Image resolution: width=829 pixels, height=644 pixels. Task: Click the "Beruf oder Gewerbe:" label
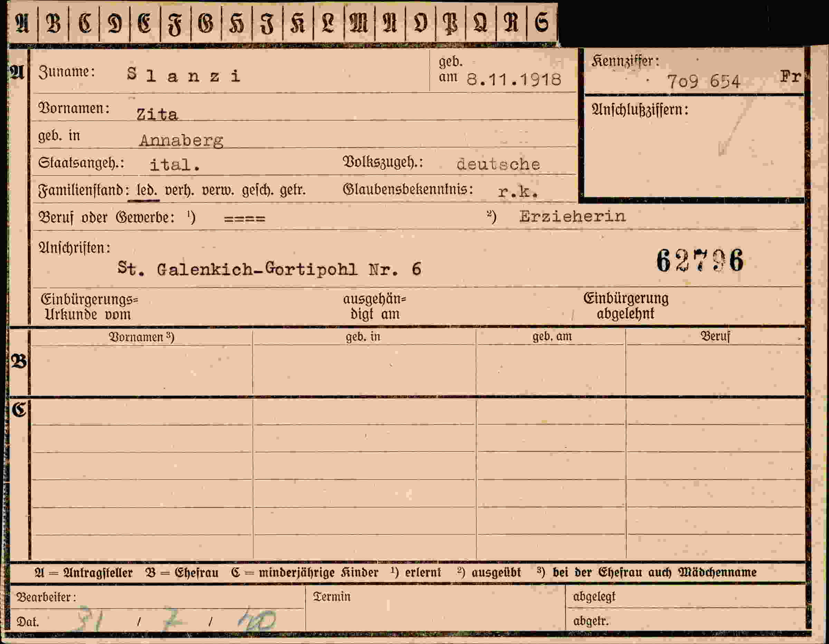pyautogui.click(x=106, y=218)
